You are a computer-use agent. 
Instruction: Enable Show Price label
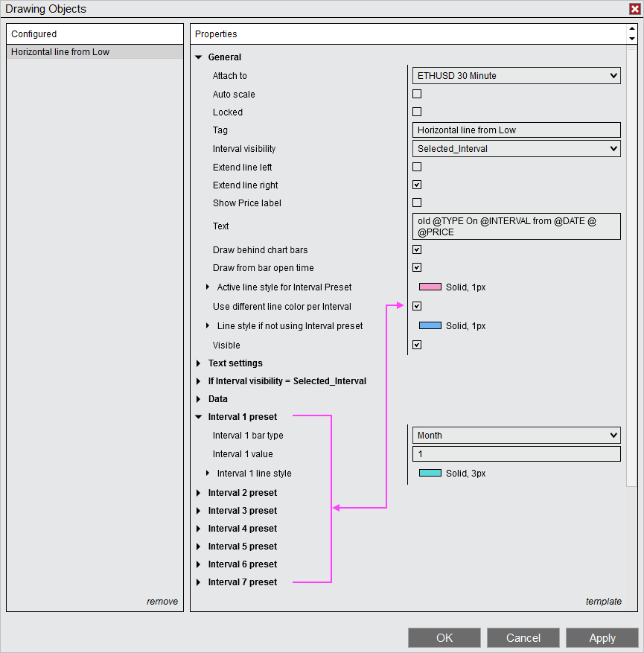point(416,202)
